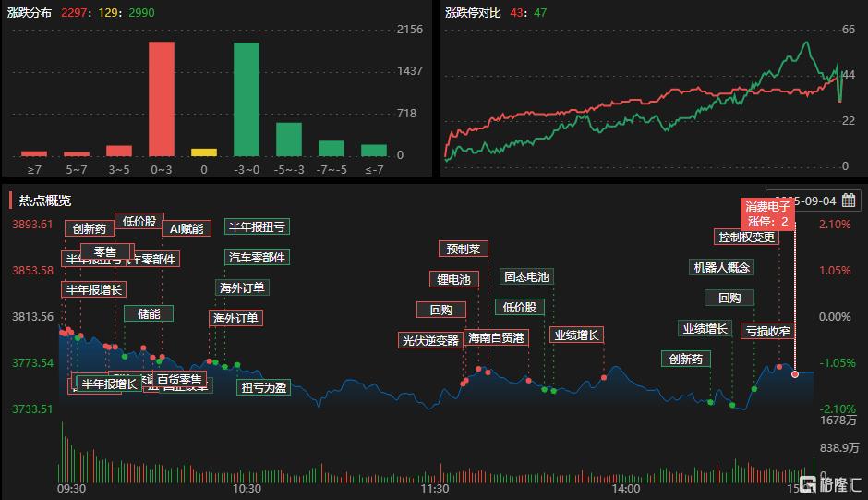The height and width of the screenshot is (500, 868).
Task: Select the 海南自贸港 label
Action: click(496, 337)
